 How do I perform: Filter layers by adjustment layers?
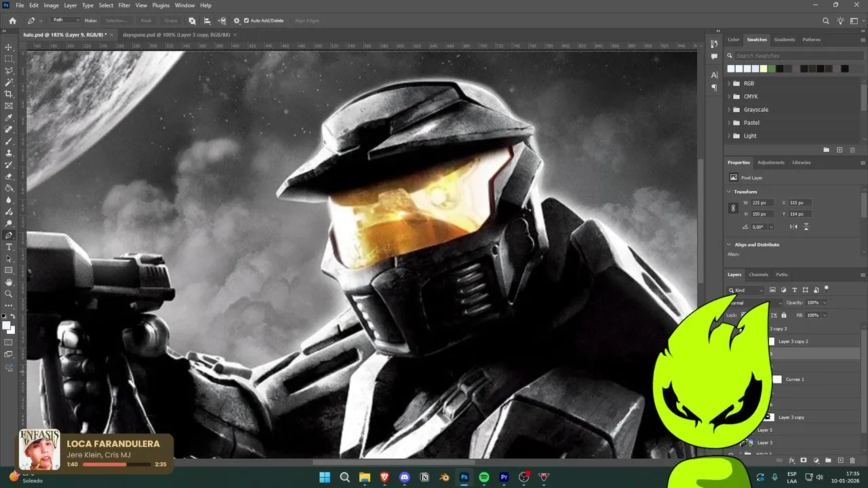783,290
